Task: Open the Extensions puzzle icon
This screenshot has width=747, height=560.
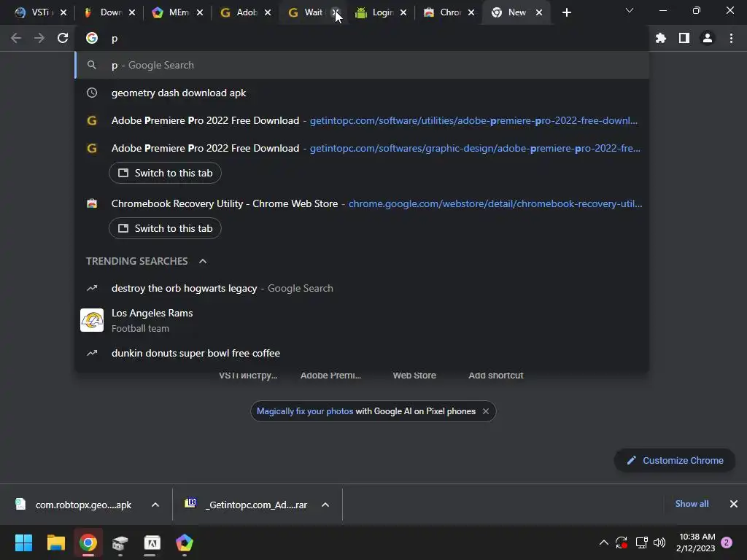Action: click(661, 38)
